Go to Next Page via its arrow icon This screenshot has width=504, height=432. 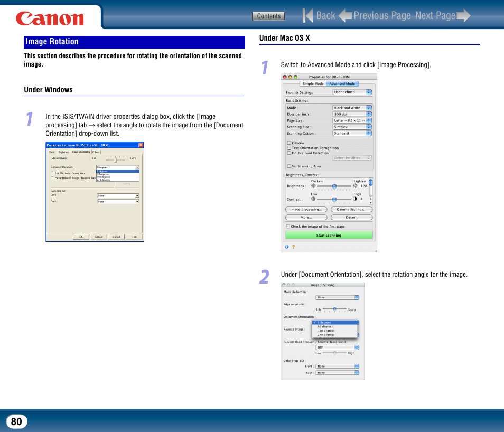click(x=463, y=15)
